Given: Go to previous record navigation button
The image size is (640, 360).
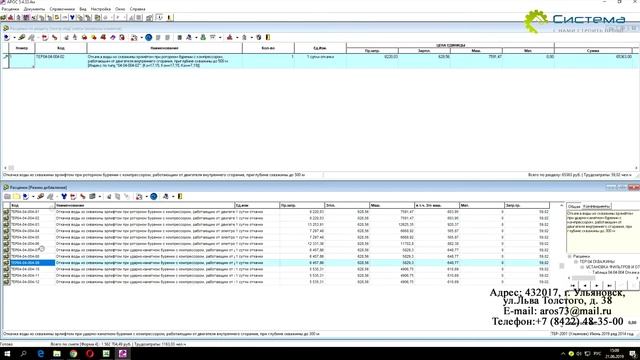Looking at the screenshot, I should click(x=585, y=286).
